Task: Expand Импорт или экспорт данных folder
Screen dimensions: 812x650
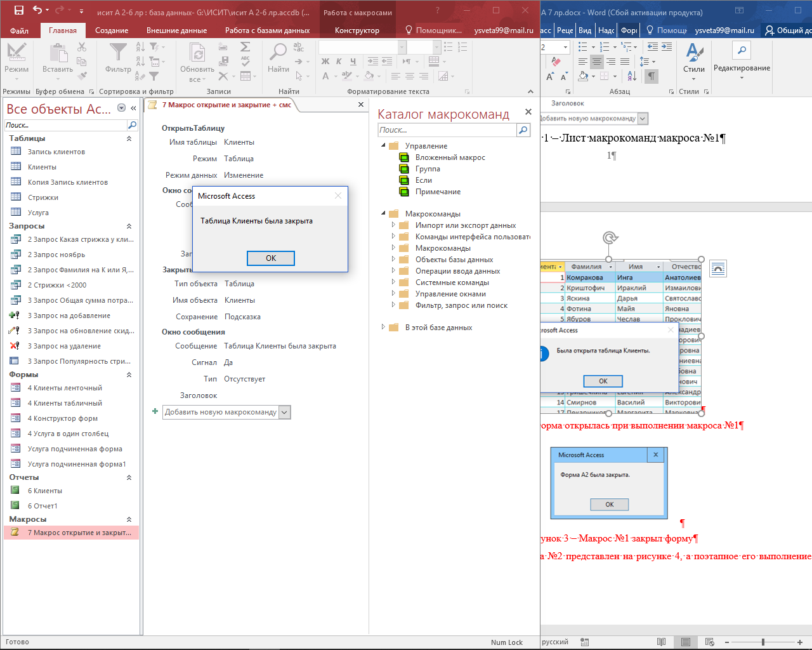Action: point(393,225)
